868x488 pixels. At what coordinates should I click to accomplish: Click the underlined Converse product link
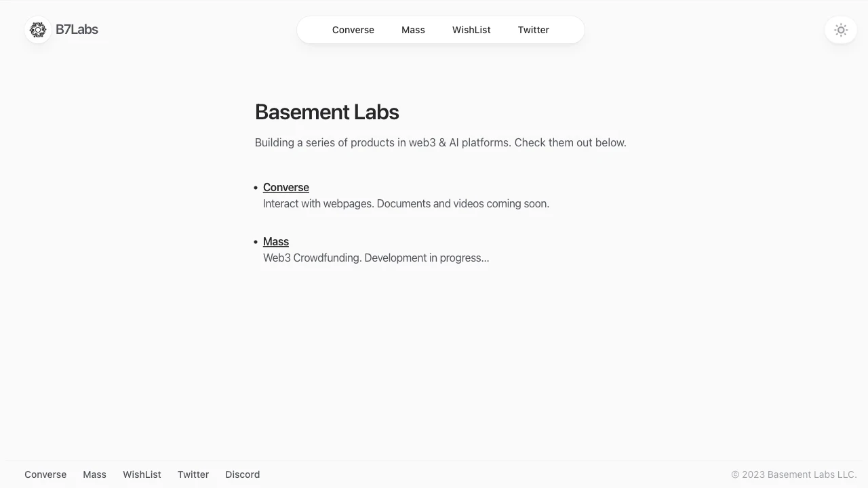285,187
